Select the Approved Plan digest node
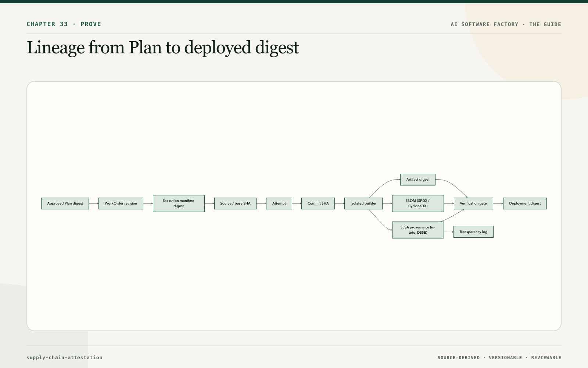 click(65, 204)
